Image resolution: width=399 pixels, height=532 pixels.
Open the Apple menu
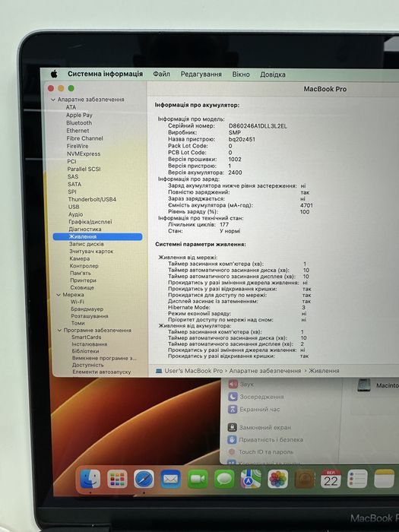tap(54, 74)
